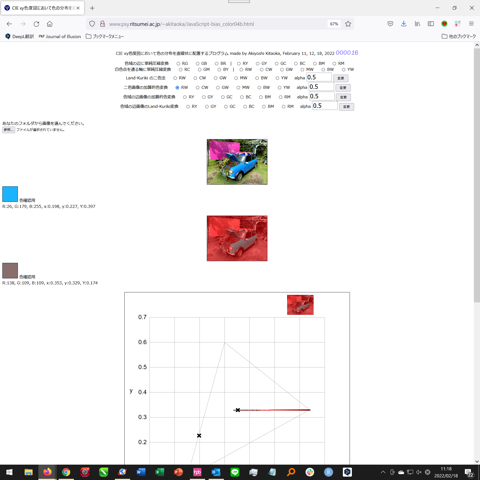Click the light blue color swatch
The height and width of the screenshot is (480, 480).
click(10, 194)
